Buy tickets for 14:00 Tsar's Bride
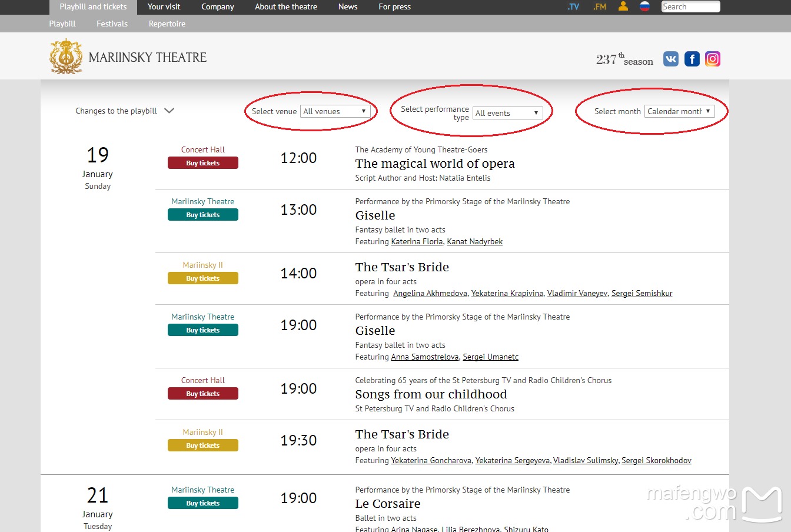791x532 pixels. 203,278
